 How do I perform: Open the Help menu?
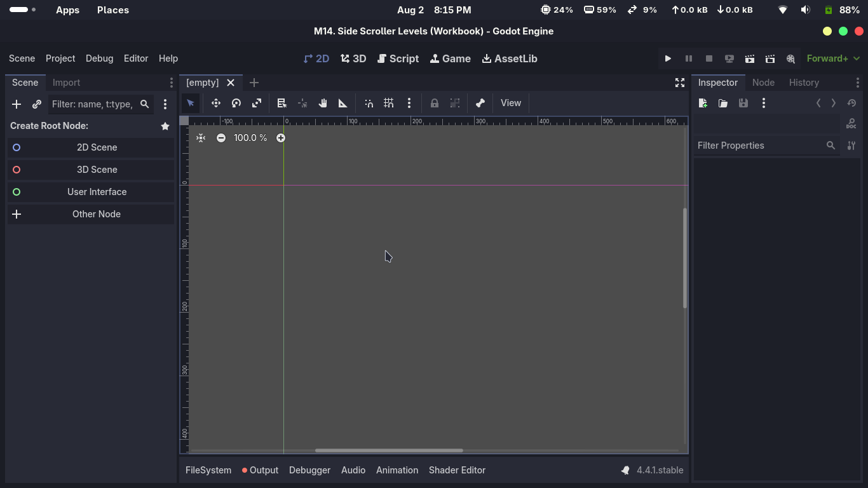pos(168,58)
